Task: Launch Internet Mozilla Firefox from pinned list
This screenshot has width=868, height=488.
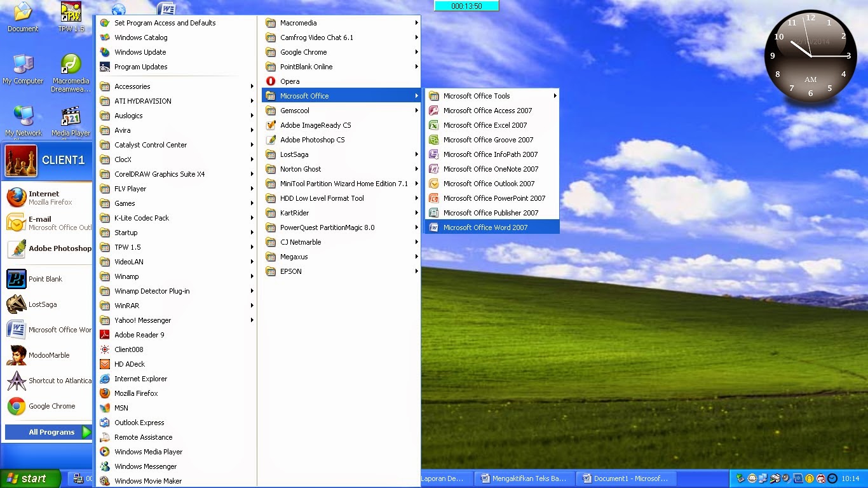Action: (47, 198)
